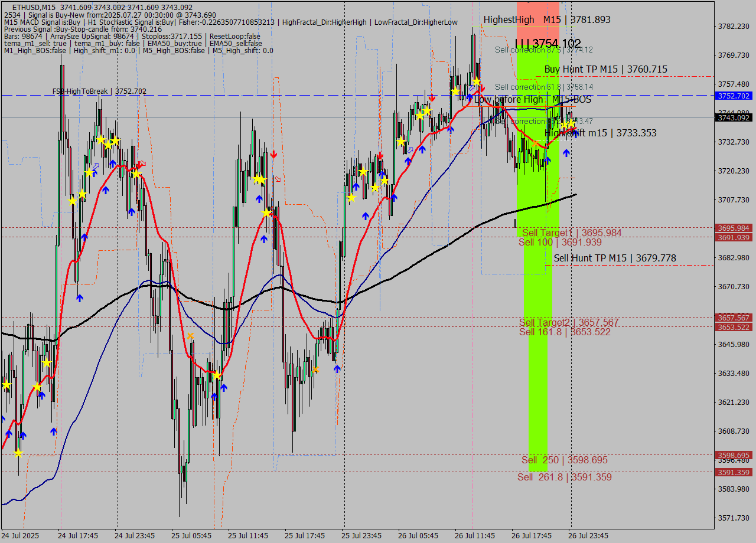
Task: Select the Buy Hunt TP M15 label
Action: 605,69
